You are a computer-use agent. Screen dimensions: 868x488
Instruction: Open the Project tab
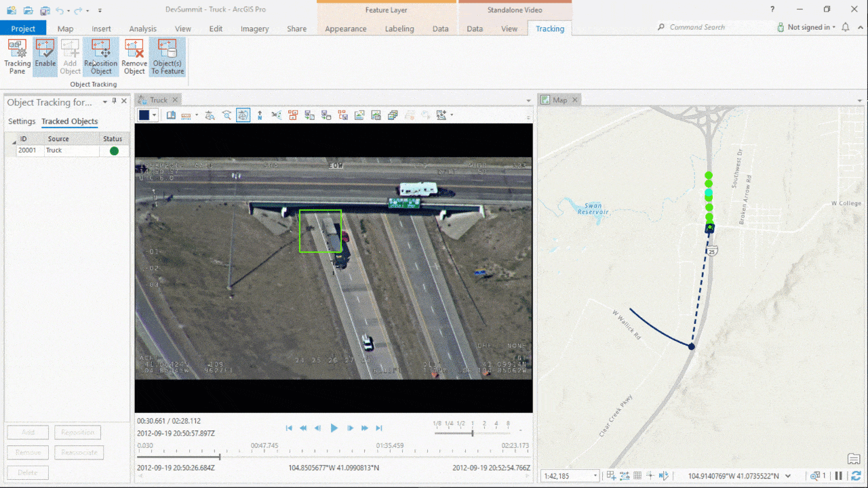23,28
